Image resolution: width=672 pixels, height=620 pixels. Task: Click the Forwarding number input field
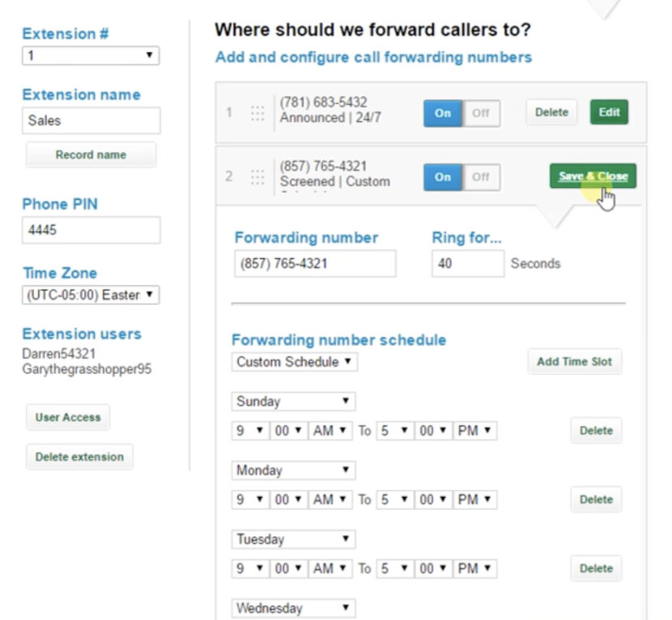tap(314, 263)
